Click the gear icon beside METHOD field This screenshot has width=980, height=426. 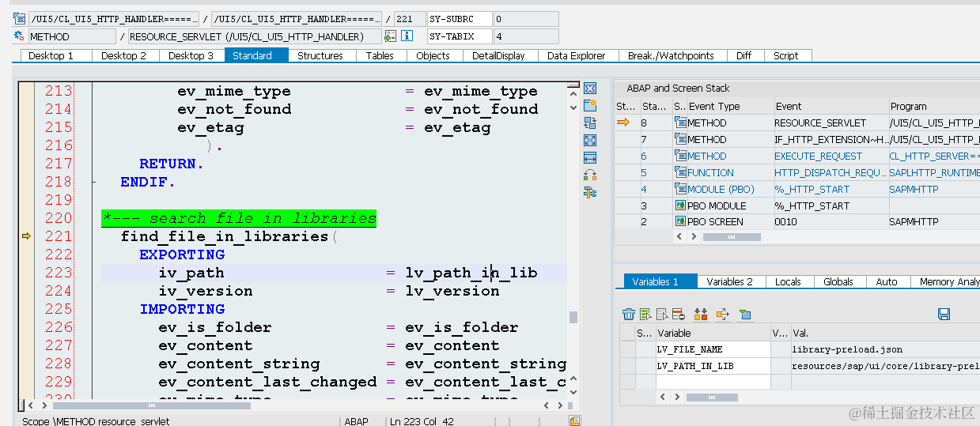(x=20, y=36)
